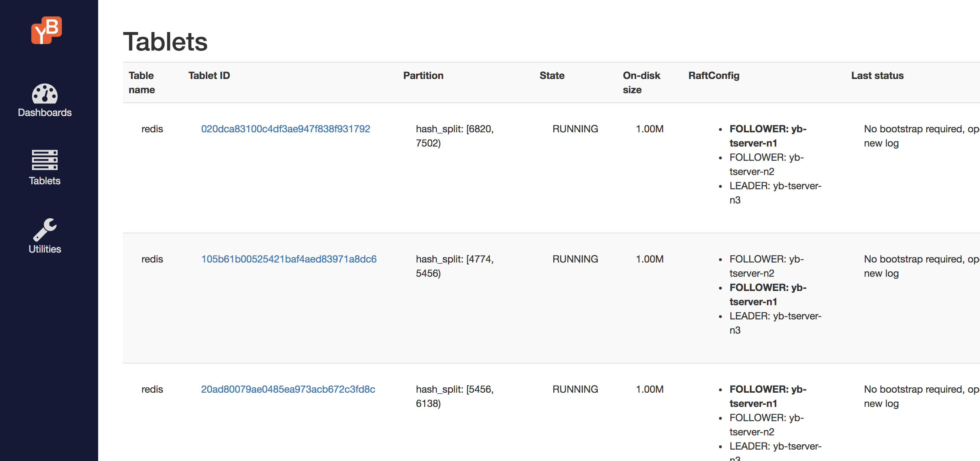Click the Utilities sidebar label
This screenshot has width=980, height=461.
[x=44, y=249]
